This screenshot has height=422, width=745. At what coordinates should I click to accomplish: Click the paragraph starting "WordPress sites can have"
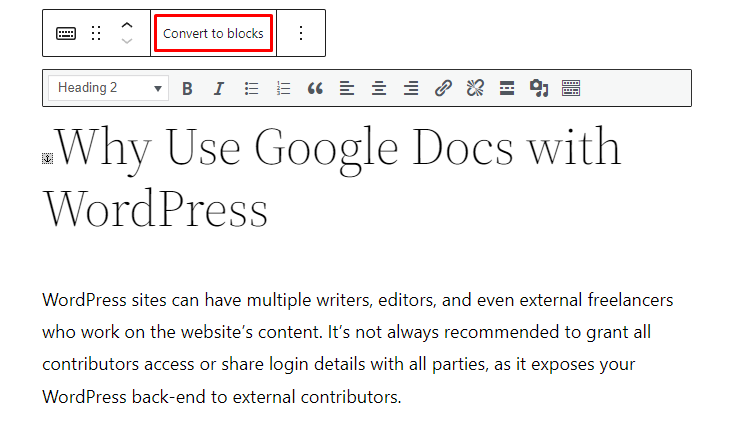(357, 348)
